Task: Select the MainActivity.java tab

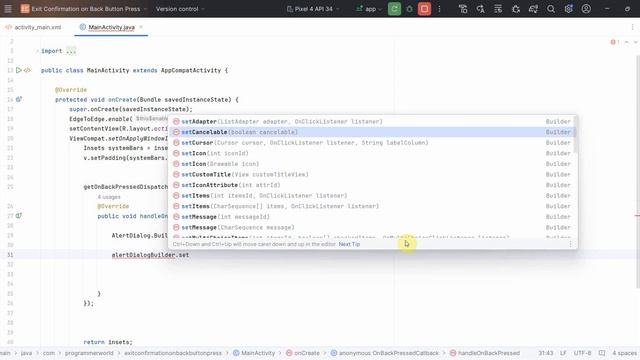Action: (x=111, y=27)
